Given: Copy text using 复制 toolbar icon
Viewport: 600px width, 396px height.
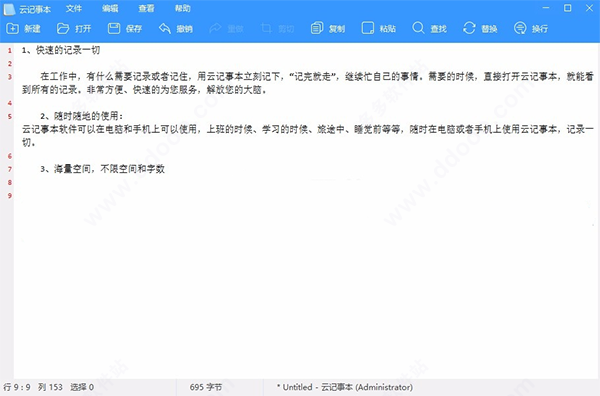Looking at the screenshot, I should tap(317, 28).
